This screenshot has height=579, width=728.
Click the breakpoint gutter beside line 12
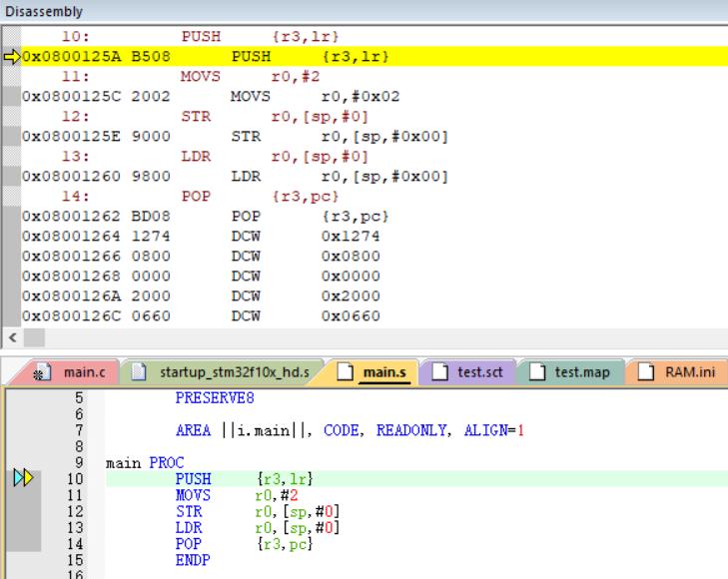click(x=23, y=511)
